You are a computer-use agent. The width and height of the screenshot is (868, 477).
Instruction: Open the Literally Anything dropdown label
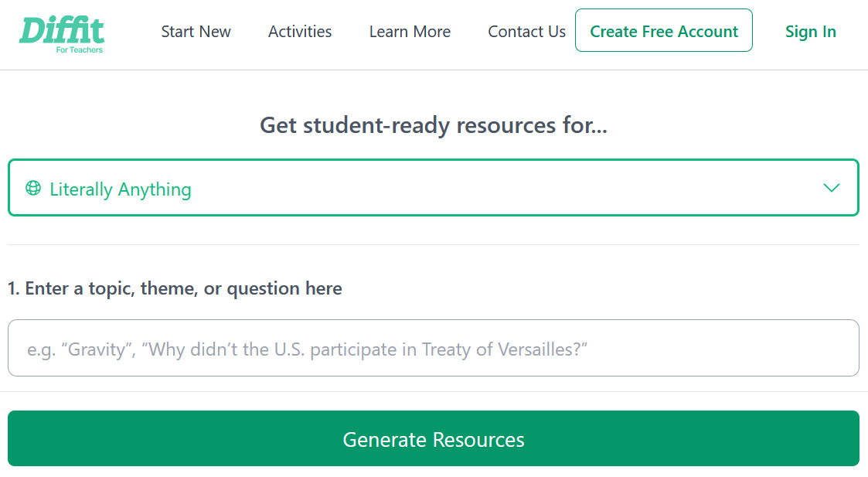pos(120,189)
